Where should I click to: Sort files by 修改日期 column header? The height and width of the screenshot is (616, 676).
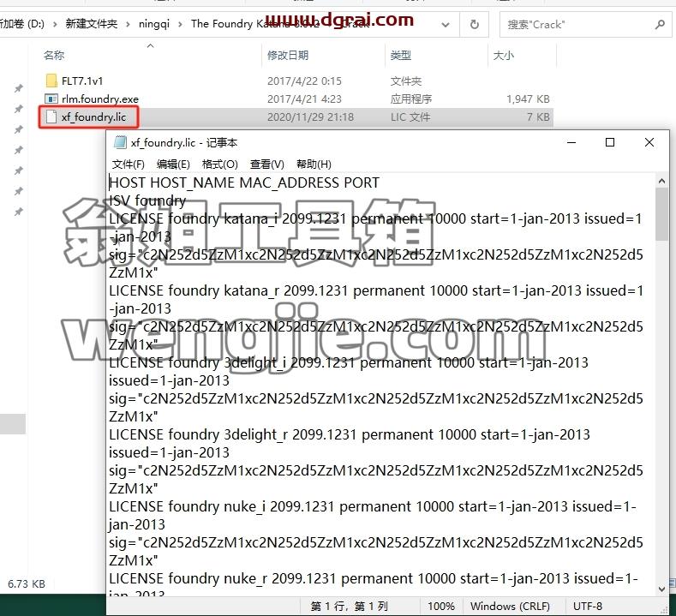coord(288,55)
